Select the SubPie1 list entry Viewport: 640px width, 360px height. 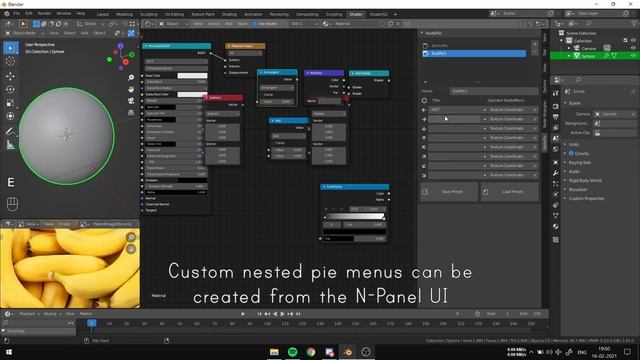click(x=474, y=53)
